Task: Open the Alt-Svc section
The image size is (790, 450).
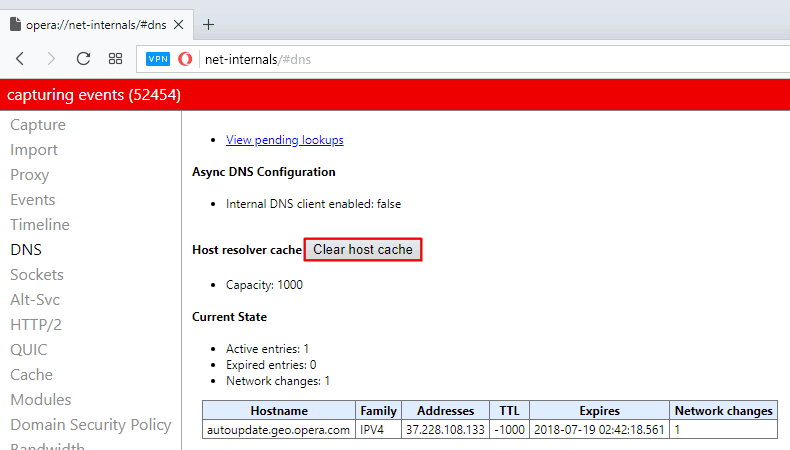Action: point(35,300)
